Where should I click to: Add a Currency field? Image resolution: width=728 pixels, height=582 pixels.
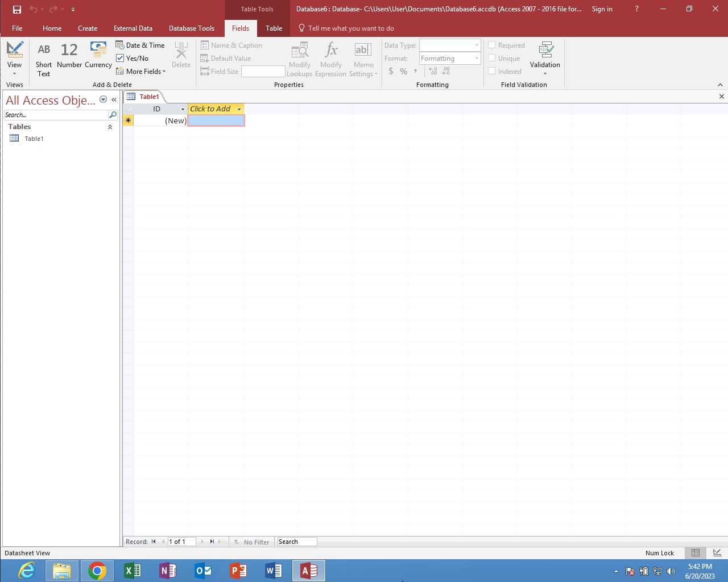[x=98, y=56]
